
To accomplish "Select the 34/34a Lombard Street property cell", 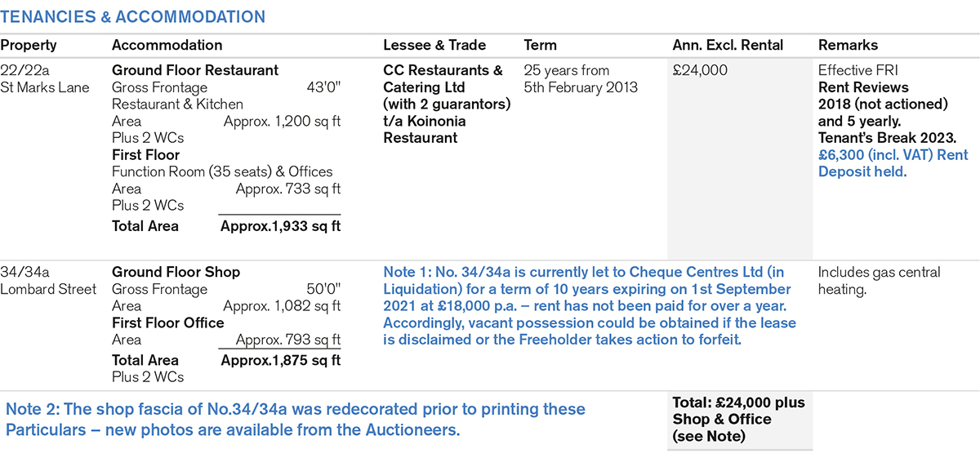I will [x=48, y=280].
